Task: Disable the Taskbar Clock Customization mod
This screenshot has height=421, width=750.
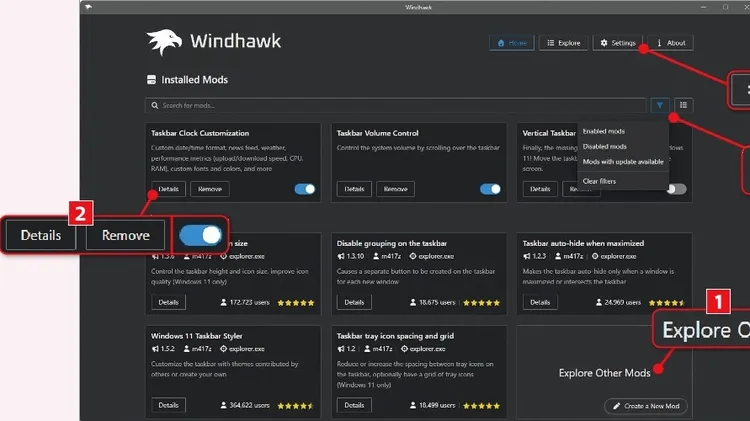Action: [305, 188]
